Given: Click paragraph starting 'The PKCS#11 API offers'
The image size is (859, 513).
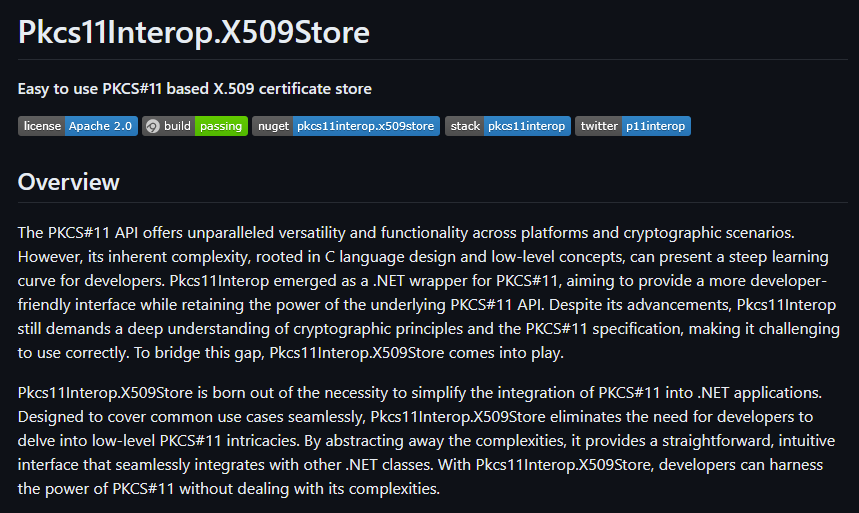Looking at the screenshot, I should point(429,293).
